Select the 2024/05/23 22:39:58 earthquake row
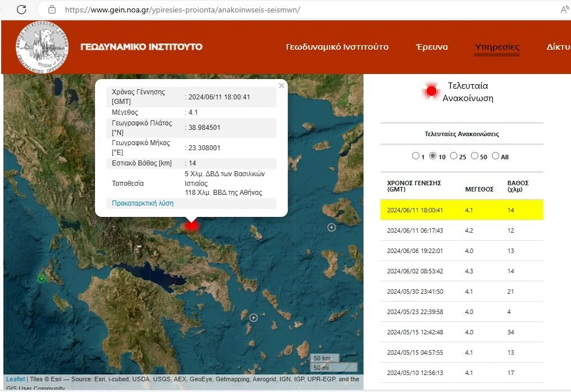 (462, 312)
